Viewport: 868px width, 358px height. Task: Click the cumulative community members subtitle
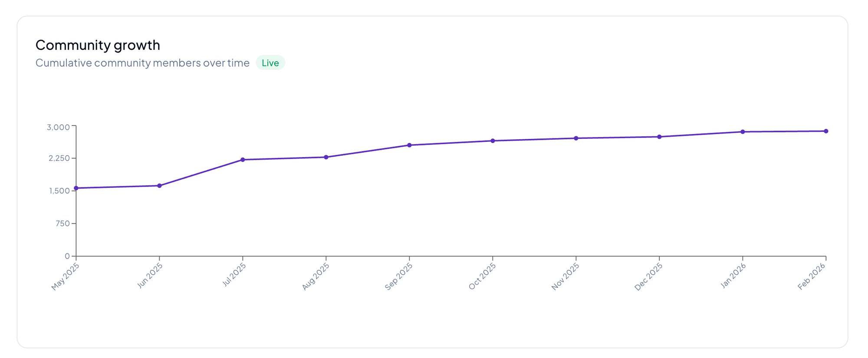tap(142, 63)
